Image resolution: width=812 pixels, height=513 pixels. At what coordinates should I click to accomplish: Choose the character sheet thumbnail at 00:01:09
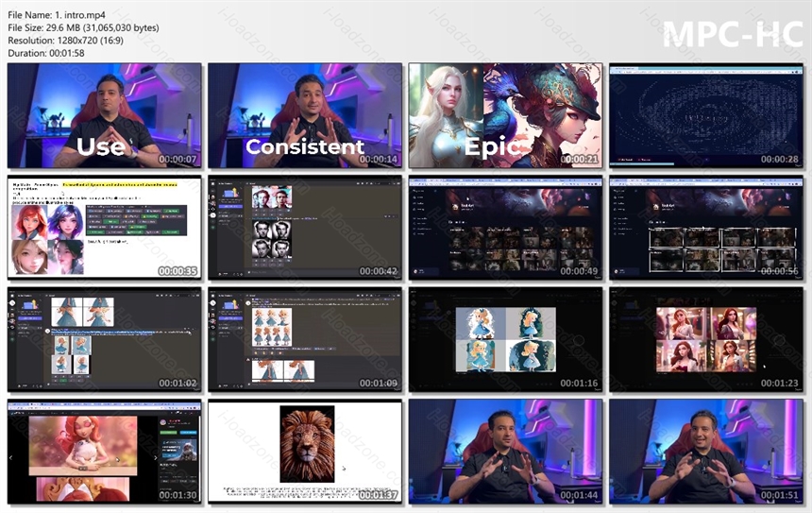(305, 339)
